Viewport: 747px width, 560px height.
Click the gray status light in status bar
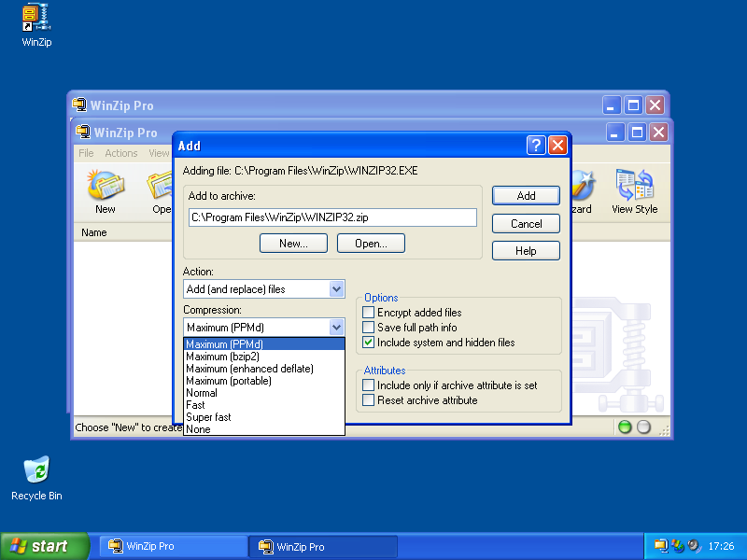point(643,427)
